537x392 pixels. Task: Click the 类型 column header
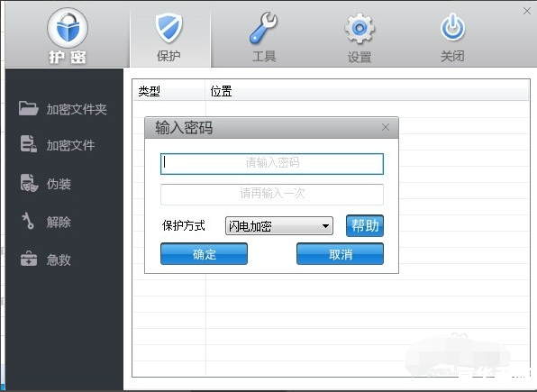(x=168, y=91)
